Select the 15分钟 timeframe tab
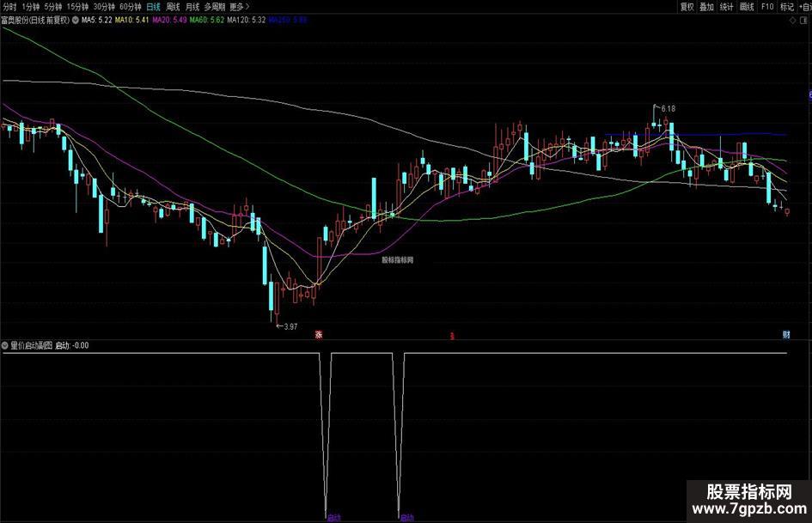 [x=77, y=7]
